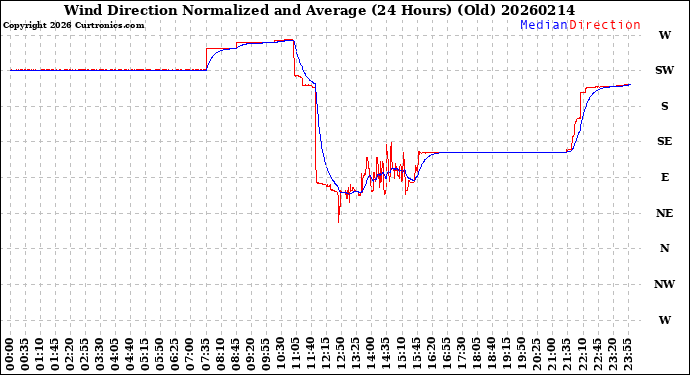Click the 14:00 time axis label
The width and height of the screenshot is (690, 375).
coord(371,355)
